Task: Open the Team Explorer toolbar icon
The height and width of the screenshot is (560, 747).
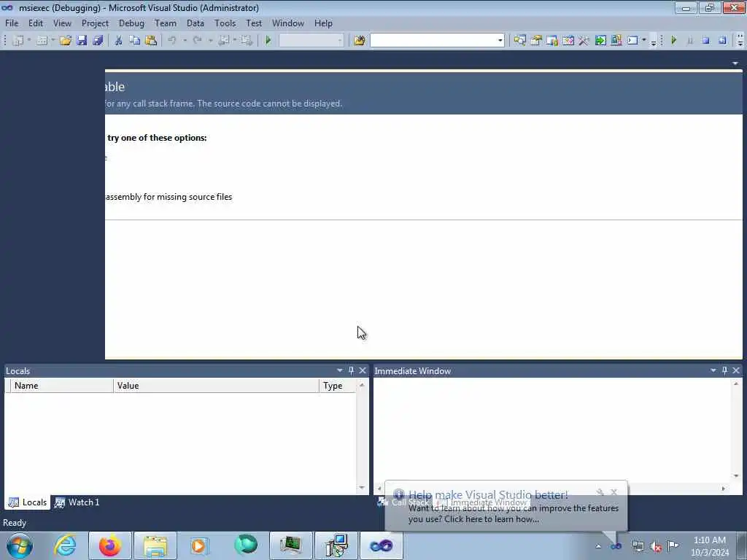Action: [552, 41]
